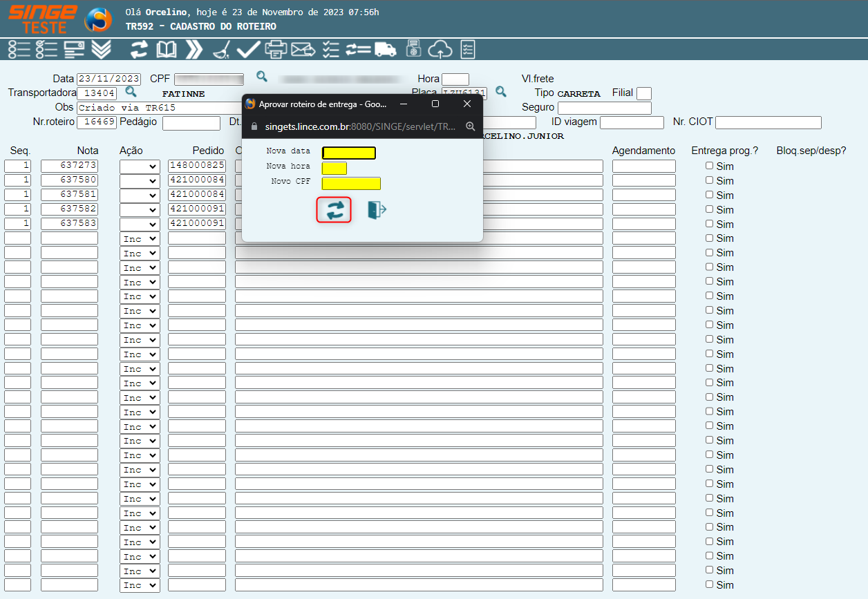
Task: Search Transportadora with its magnifier icon
Action: [131, 91]
